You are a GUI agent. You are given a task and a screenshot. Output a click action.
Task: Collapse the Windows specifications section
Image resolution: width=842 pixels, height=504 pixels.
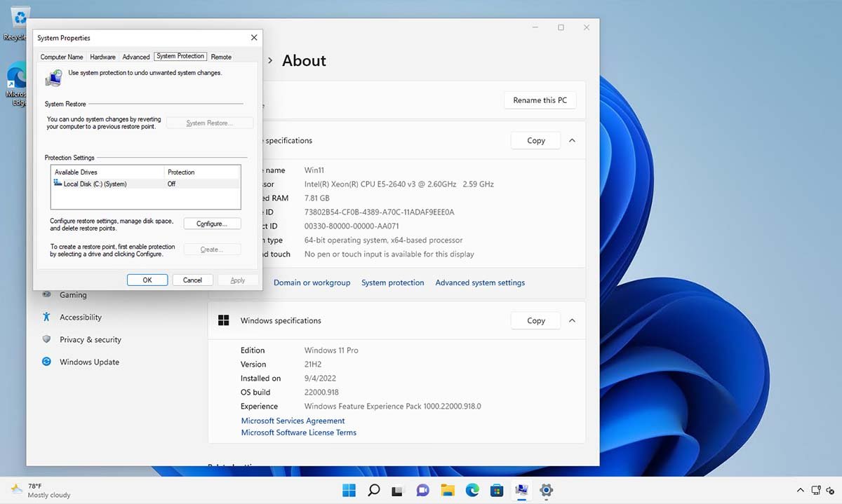(x=572, y=320)
